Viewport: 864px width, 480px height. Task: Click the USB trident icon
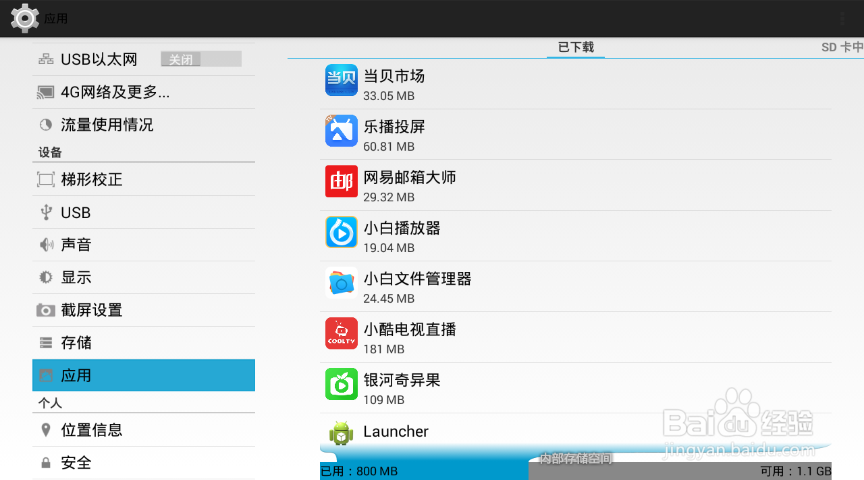(x=46, y=212)
